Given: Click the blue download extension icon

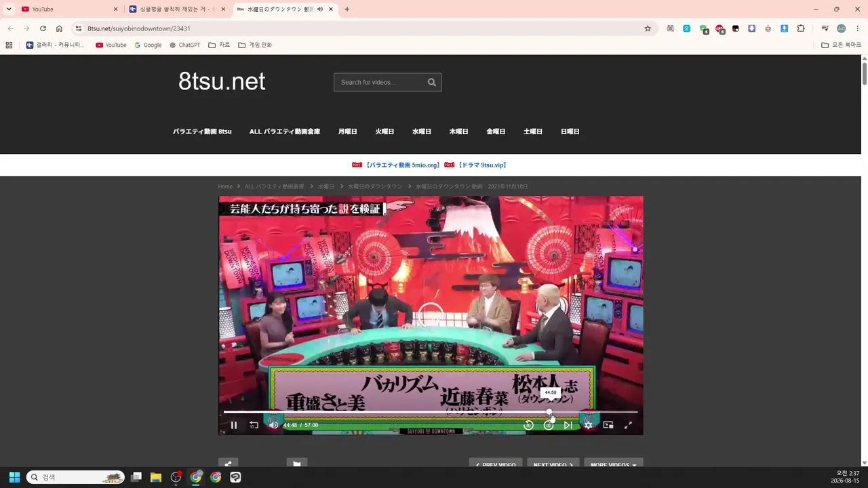Looking at the screenshot, I should coord(785,28).
